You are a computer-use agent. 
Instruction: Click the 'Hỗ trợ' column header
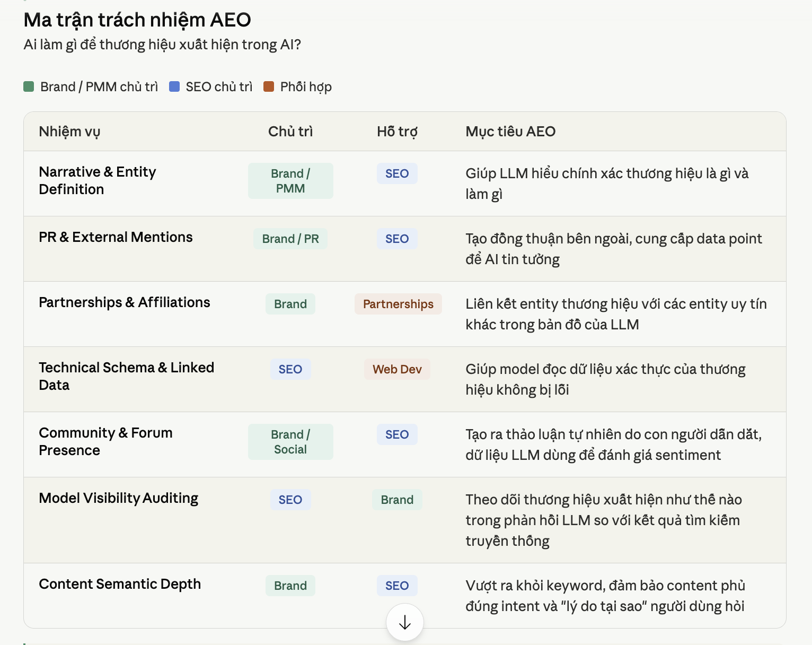(397, 132)
